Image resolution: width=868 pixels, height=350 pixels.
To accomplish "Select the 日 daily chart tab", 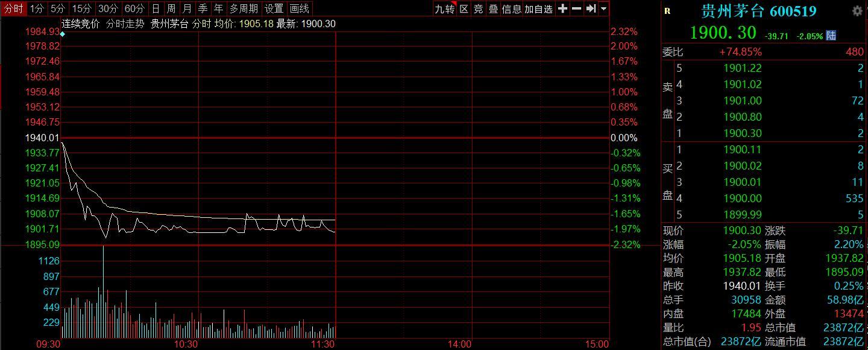I will coord(156,8).
